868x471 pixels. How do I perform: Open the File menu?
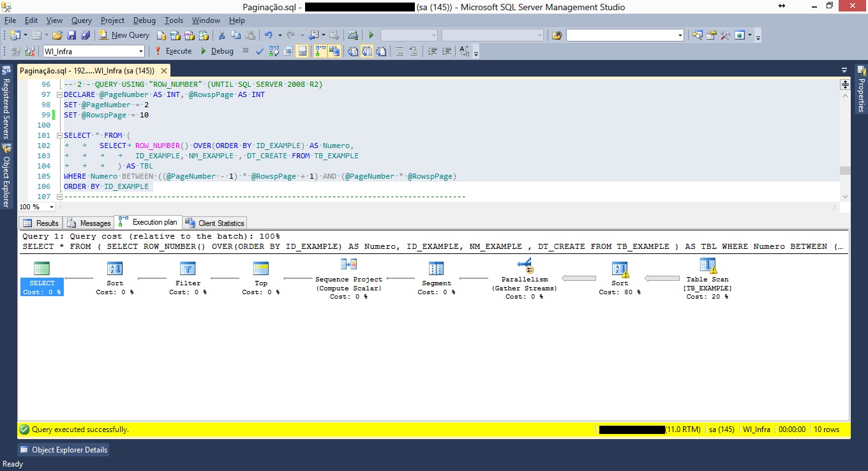pyautogui.click(x=10, y=20)
